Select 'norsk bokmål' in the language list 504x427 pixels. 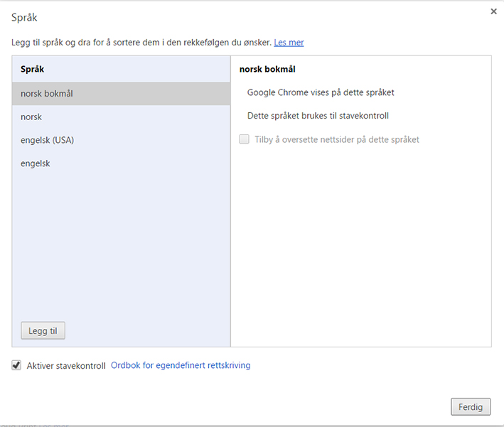click(47, 94)
